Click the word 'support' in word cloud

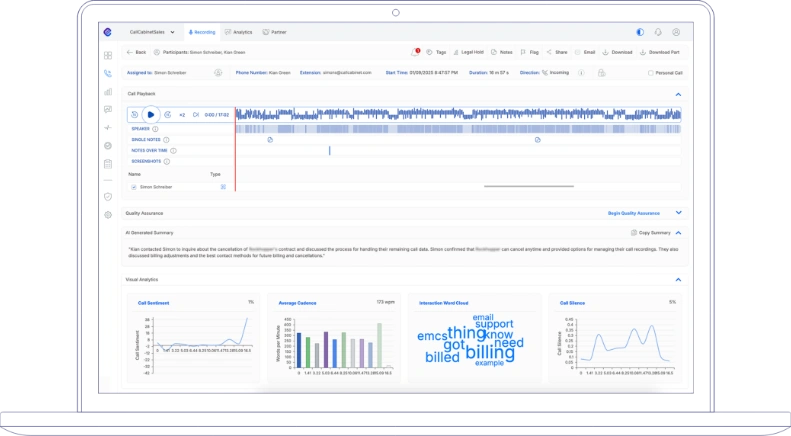pos(494,324)
